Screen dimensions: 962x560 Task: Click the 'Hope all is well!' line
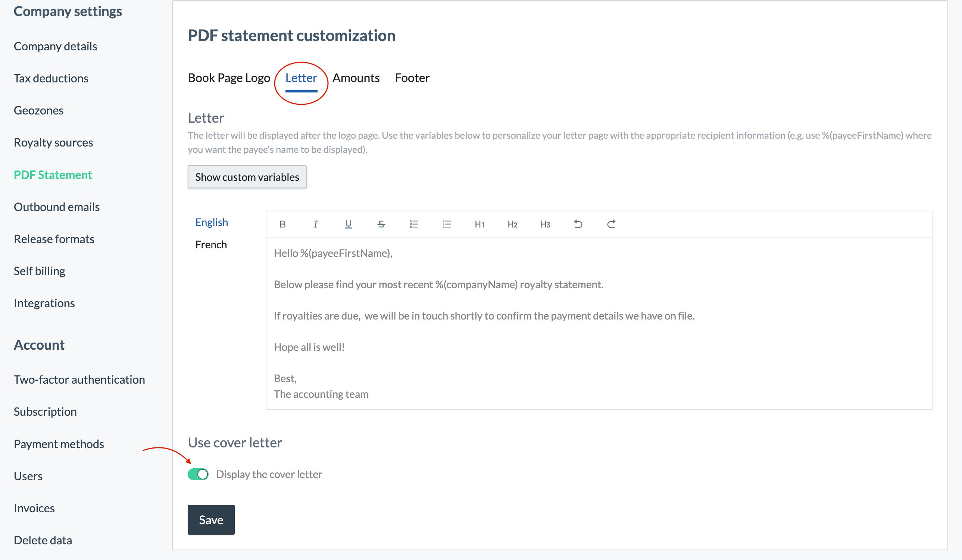coord(309,347)
